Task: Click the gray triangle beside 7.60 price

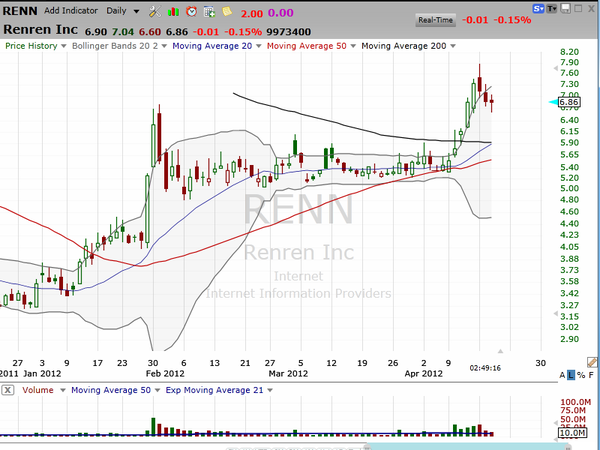Action: 556,68
